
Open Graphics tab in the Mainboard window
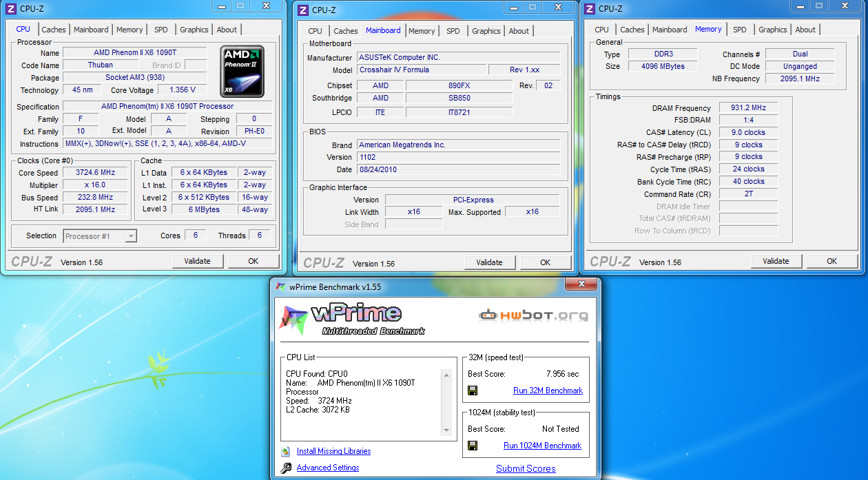click(x=486, y=31)
